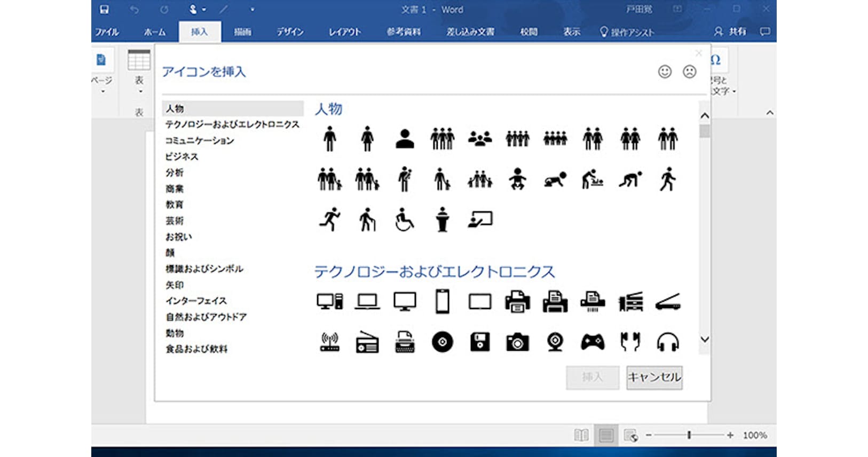Select the お祝い category

[178, 237]
